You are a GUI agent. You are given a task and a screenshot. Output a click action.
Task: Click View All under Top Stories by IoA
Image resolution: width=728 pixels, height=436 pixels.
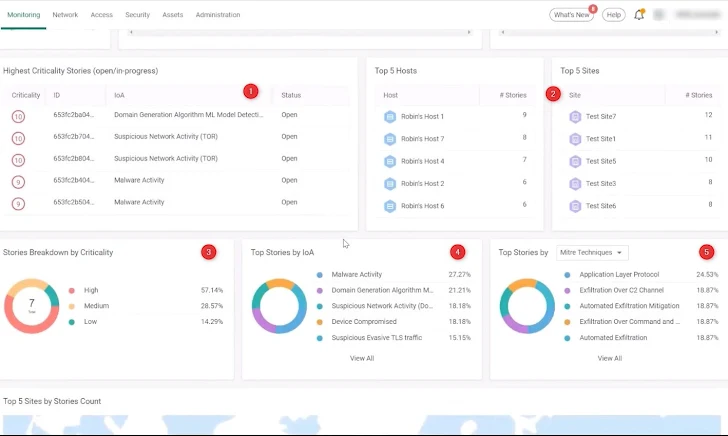pyautogui.click(x=362, y=358)
